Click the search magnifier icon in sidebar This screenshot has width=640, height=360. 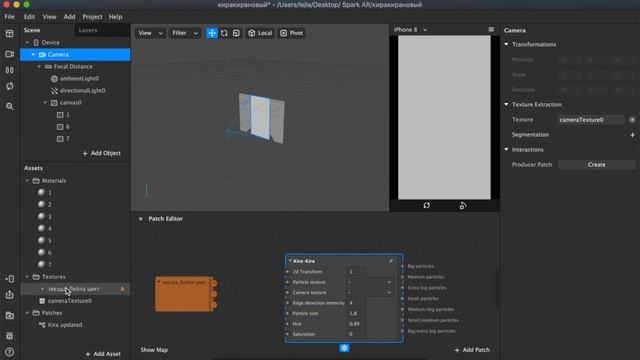9,107
